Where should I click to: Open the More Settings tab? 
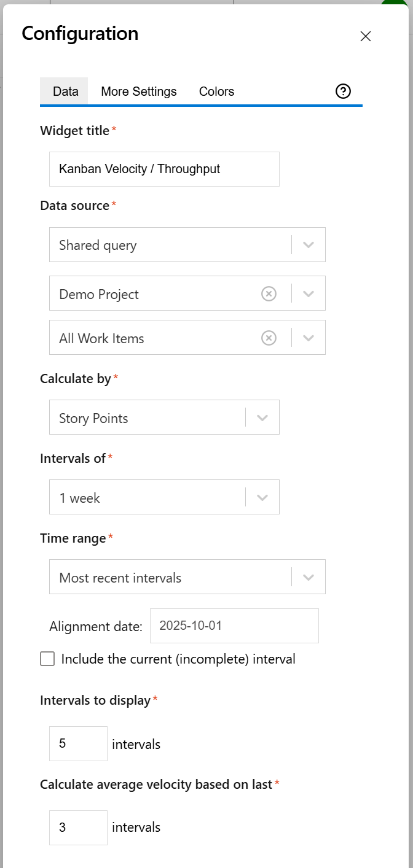(x=139, y=91)
